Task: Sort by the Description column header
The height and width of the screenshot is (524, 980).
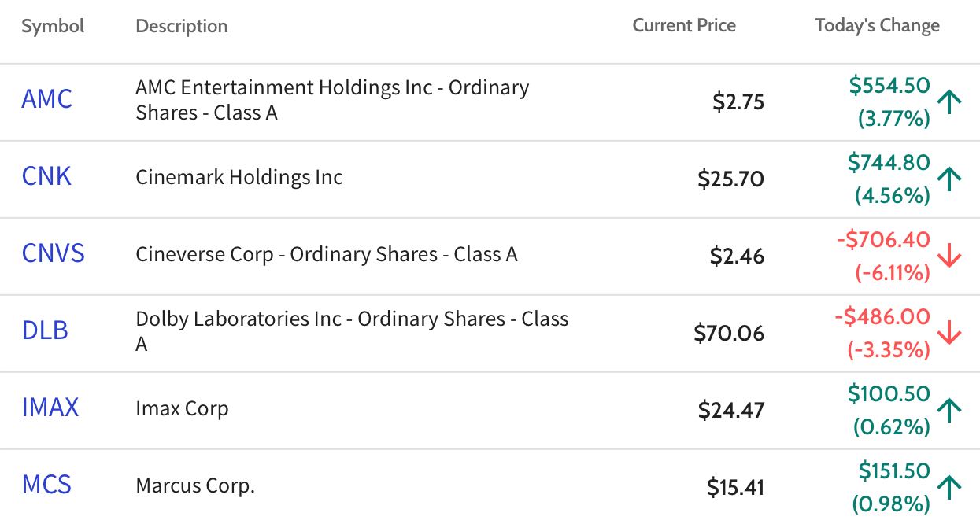Action: pyautogui.click(x=182, y=26)
